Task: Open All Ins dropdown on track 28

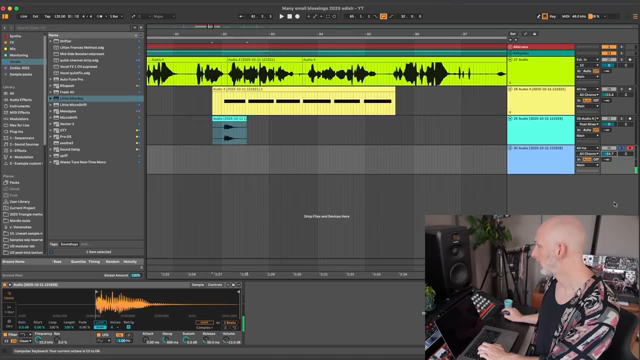Action: 587,89
